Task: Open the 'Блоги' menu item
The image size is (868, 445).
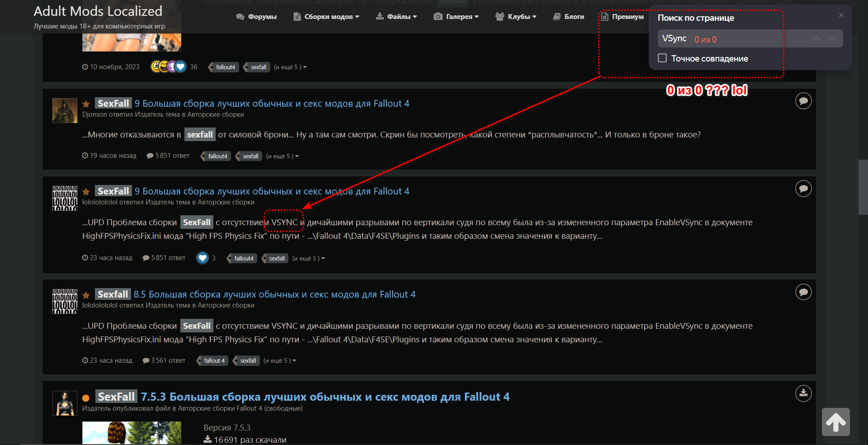Action: click(x=569, y=17)
